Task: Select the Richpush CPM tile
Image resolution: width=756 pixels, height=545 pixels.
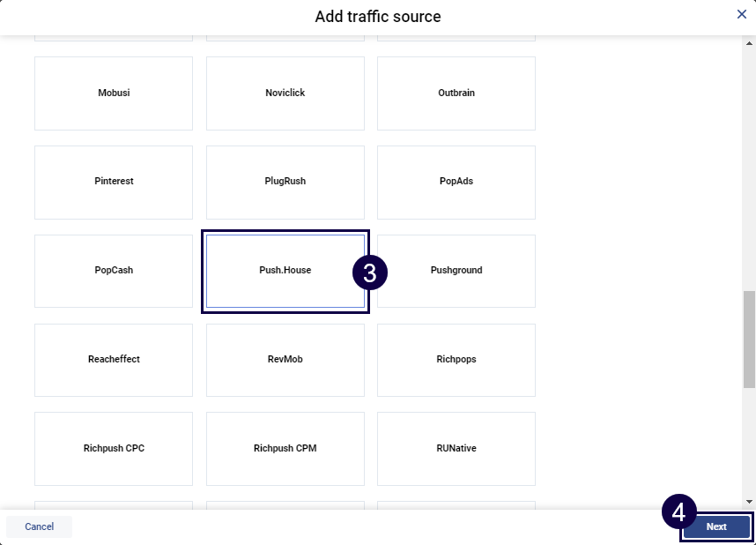Action: click(285, 449)
